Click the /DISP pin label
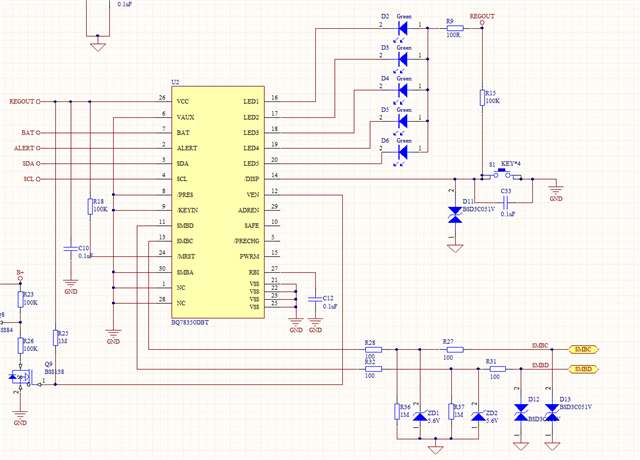The height and width of the screenshot is (460, 640). point(251,179)
